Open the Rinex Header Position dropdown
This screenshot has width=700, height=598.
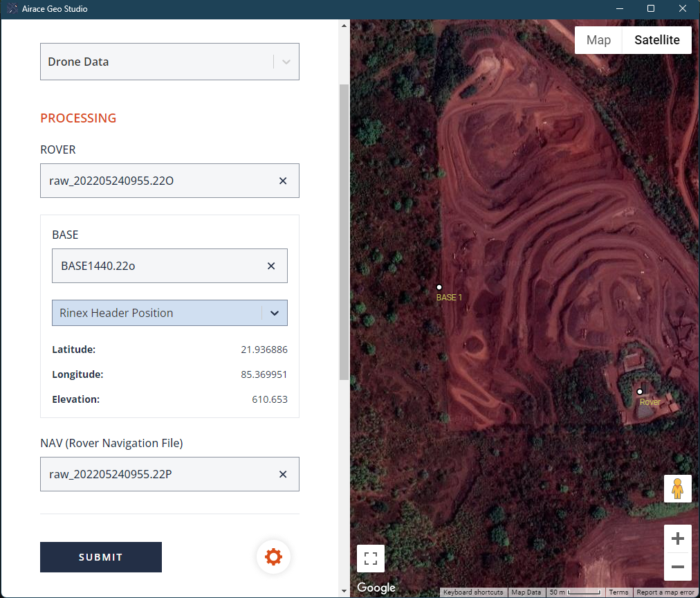click(x=274, y=313)
